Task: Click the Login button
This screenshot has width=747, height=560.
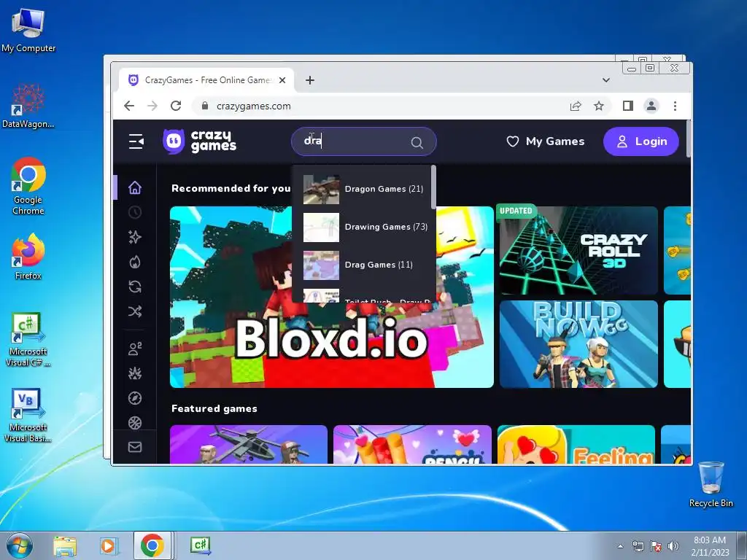Action: tap(640, 141)
